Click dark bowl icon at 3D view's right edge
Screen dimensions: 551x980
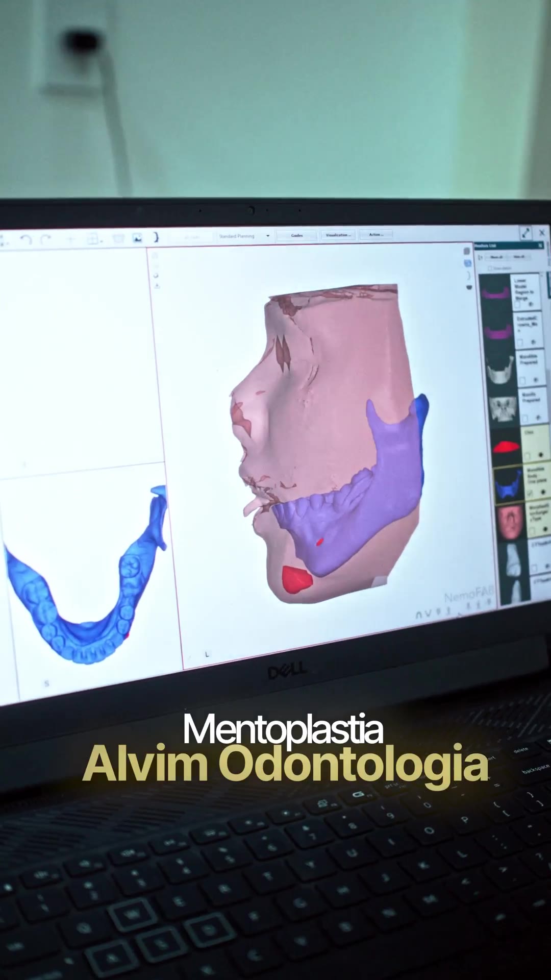click(x=469, y=287)
